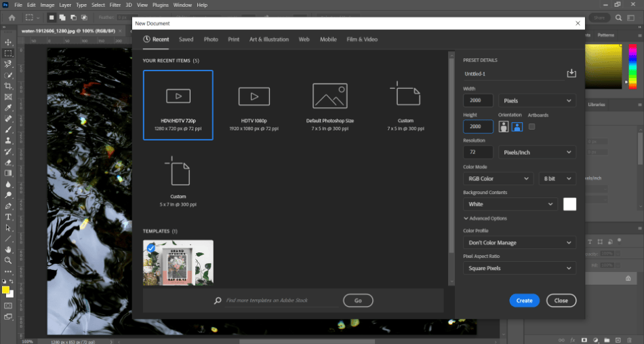This screenshot has height=344, width=644.
Task: Select the HDTV 1080p preset icon
Action: coord(254,96)
